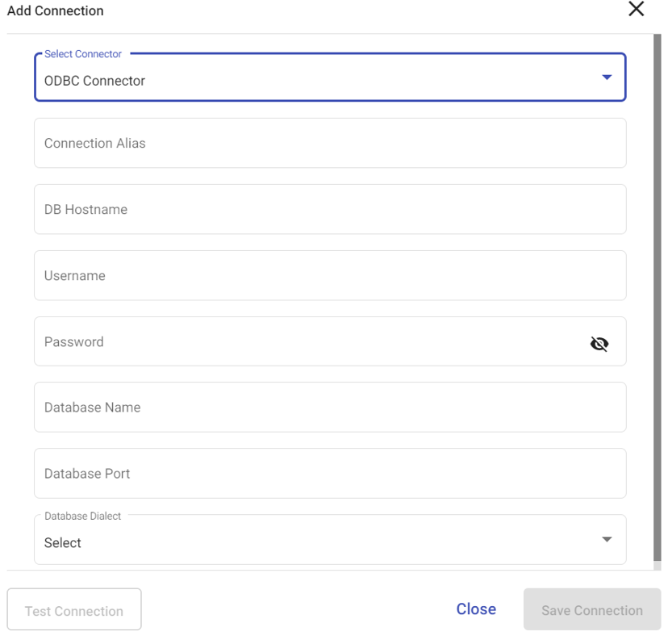Click the dialog's vertical scrollbar thumb
The height and width of the screenshot is (640, 672).
[657, 297]
